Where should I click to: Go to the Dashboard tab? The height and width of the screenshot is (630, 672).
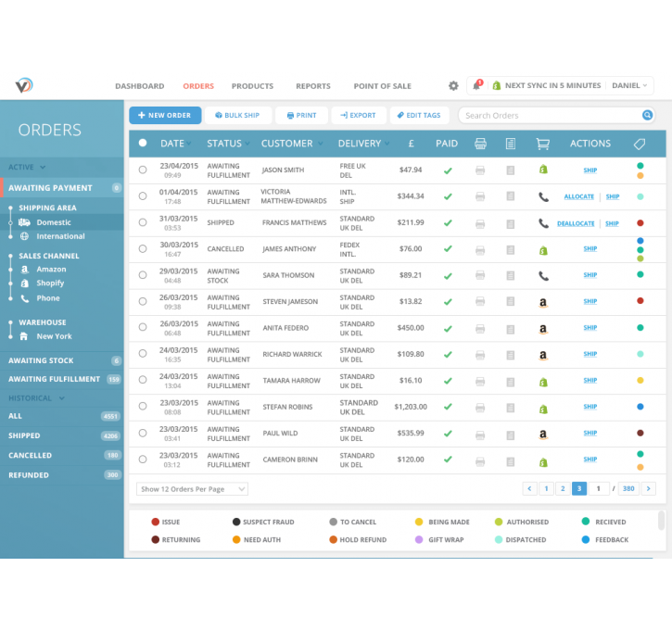pos(140,86)
